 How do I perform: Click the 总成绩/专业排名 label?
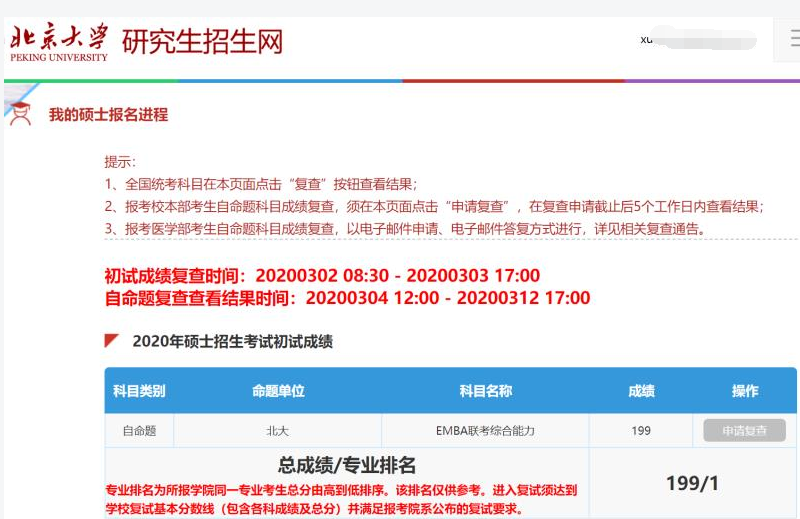tap(346, 465)
